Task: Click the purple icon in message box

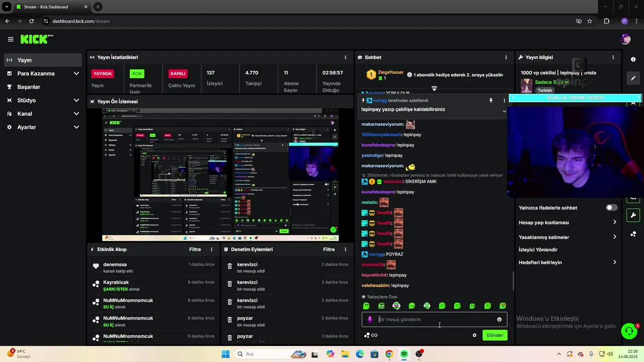Action: [370, 319]
